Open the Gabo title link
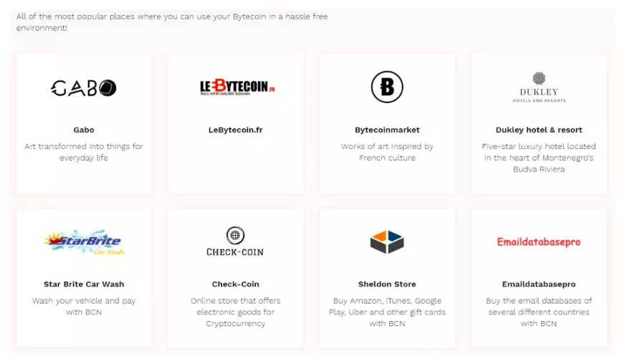The height and width of the screenshot is (364, 622). coord(84,130)
